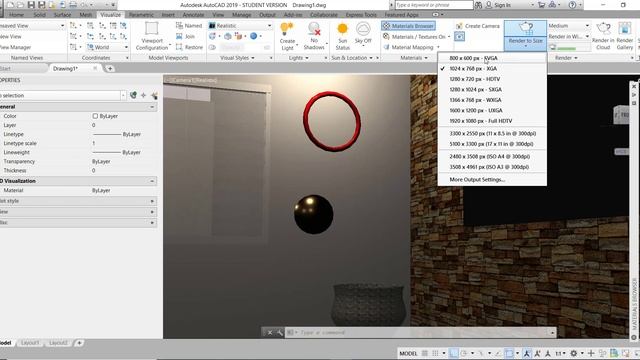Click the Help question mark icon
Screen dimensions: 640x360
click(572, 5)
